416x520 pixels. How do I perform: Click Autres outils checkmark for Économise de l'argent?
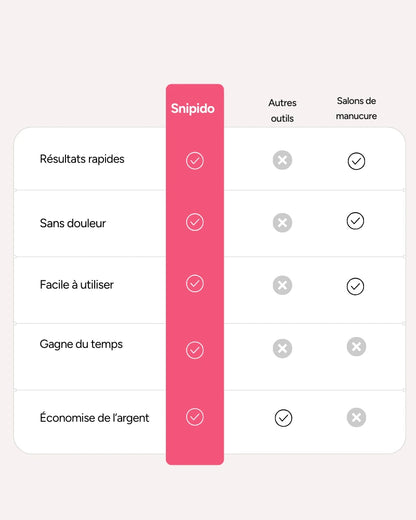click(283, 418)
